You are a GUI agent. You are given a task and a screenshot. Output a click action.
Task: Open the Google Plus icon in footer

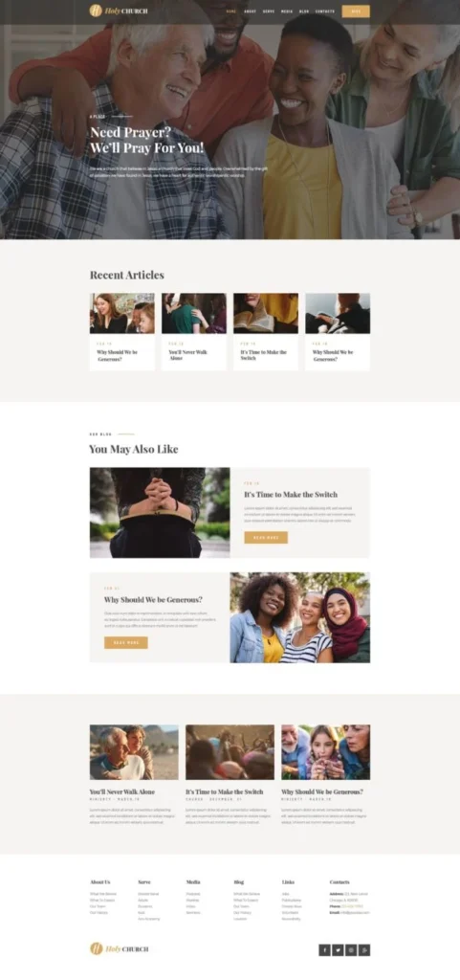[x=364, y=950]
